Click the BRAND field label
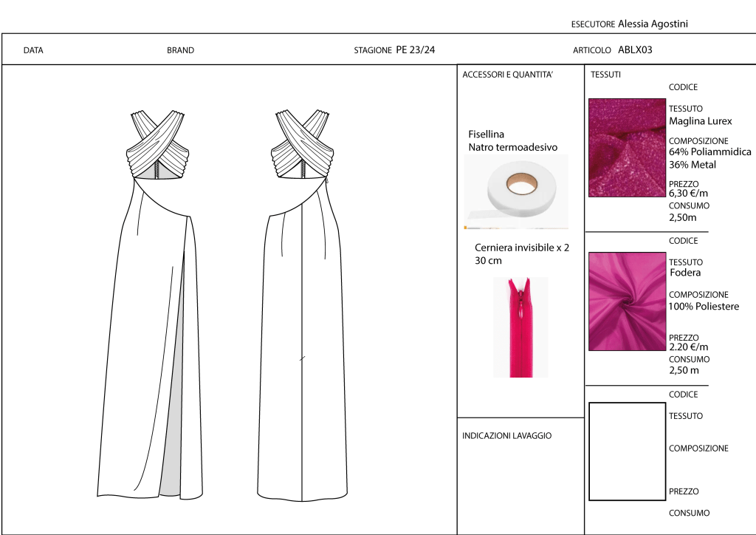Viewport: 756px width, 535px height. (x=180, y=51)
